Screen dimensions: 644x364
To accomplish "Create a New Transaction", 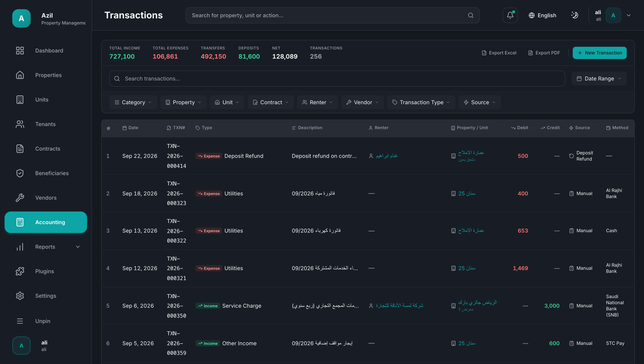I will [x=600, y=53].
